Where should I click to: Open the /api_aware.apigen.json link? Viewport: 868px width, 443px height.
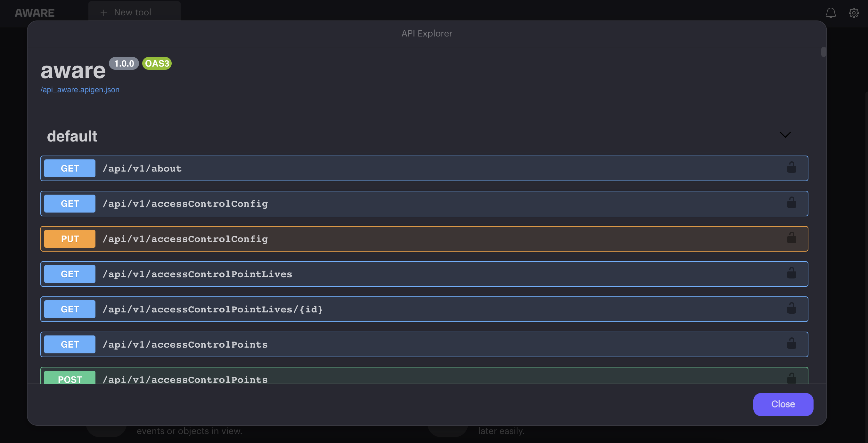tap(80, 90)
